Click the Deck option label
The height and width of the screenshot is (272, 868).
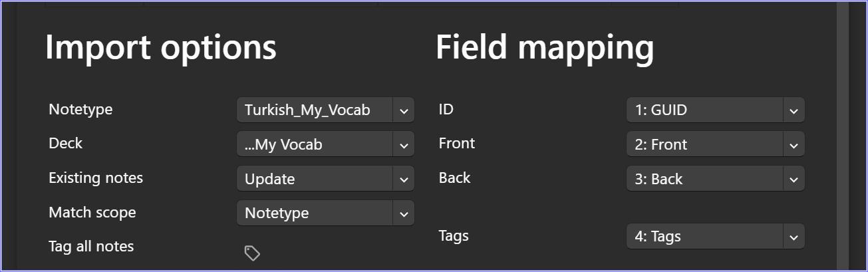coord(66,143)
